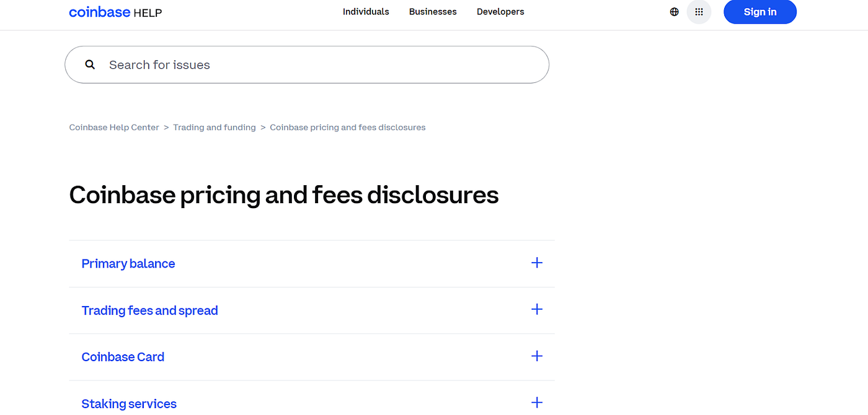Focus the Search for issues field
868x415 pixels.
(307, 64)
